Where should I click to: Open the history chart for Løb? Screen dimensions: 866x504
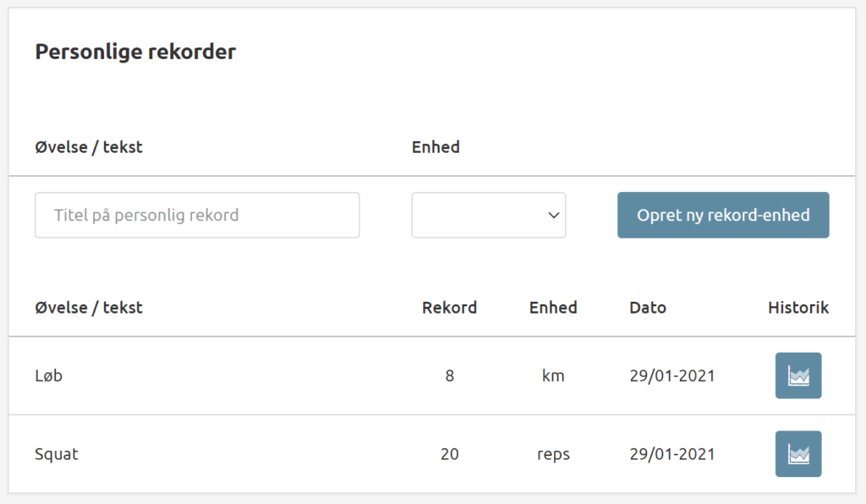797,375
